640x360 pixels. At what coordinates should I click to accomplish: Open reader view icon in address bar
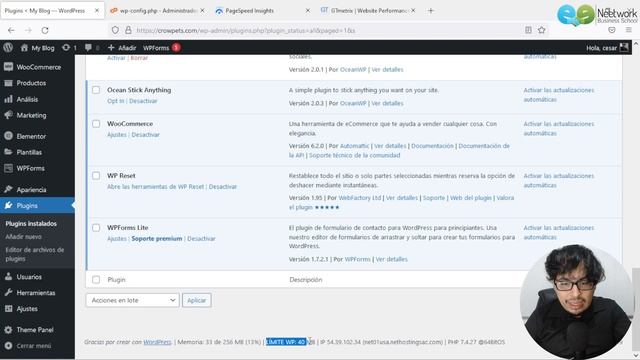[x=528, y=30]
